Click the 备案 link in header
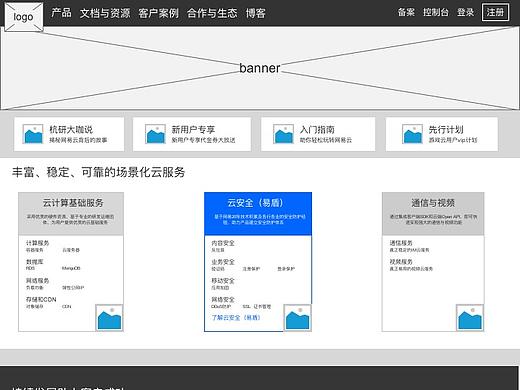520x390 pixels. coord(406,12)
